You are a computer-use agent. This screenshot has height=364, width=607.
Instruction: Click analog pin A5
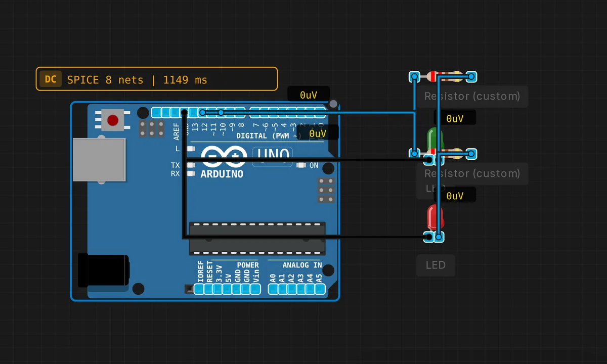tap(320, 289)
